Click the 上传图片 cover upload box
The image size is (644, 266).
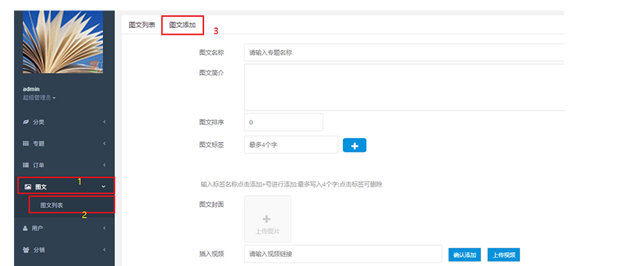click(268, 219)
